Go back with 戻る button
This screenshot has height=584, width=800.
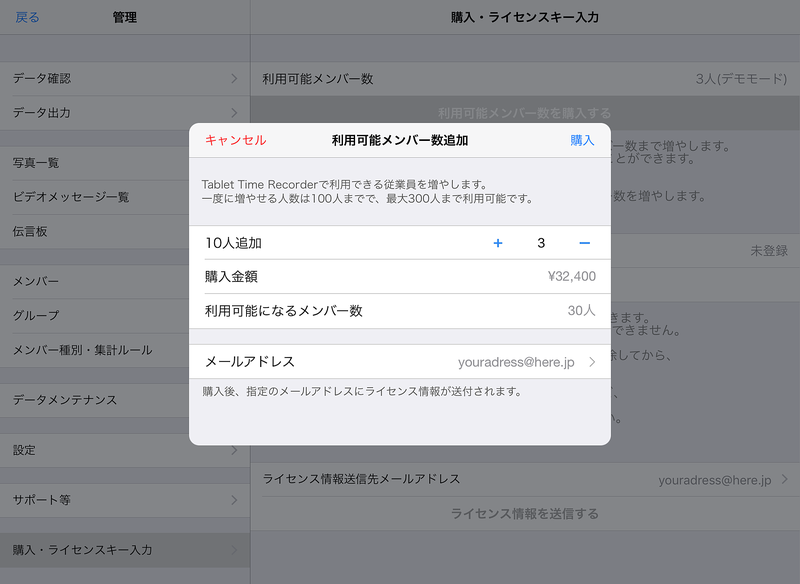[x=27, y=17]
